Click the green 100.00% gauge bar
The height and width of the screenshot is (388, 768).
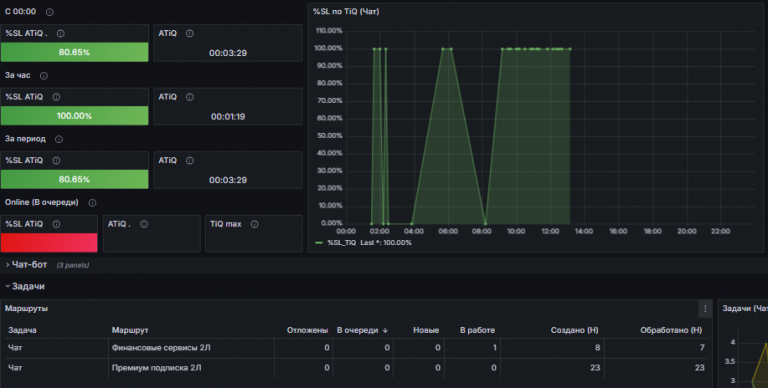point(74,116)
